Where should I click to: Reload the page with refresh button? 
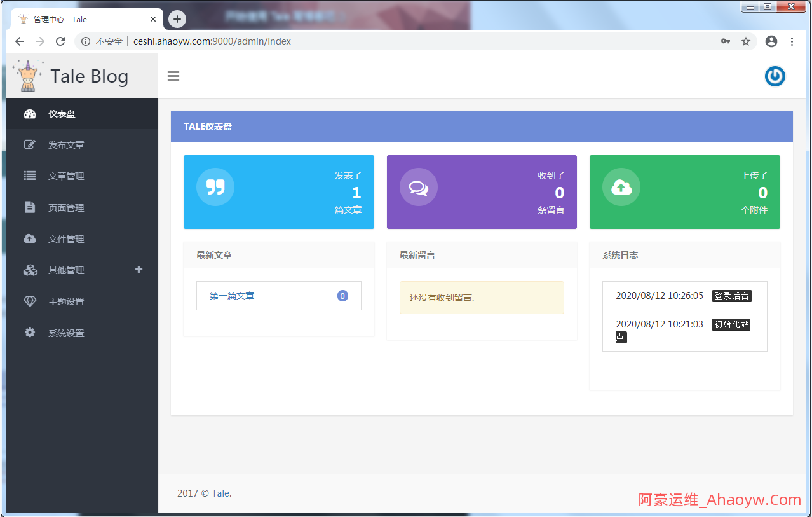click(60, 41)
